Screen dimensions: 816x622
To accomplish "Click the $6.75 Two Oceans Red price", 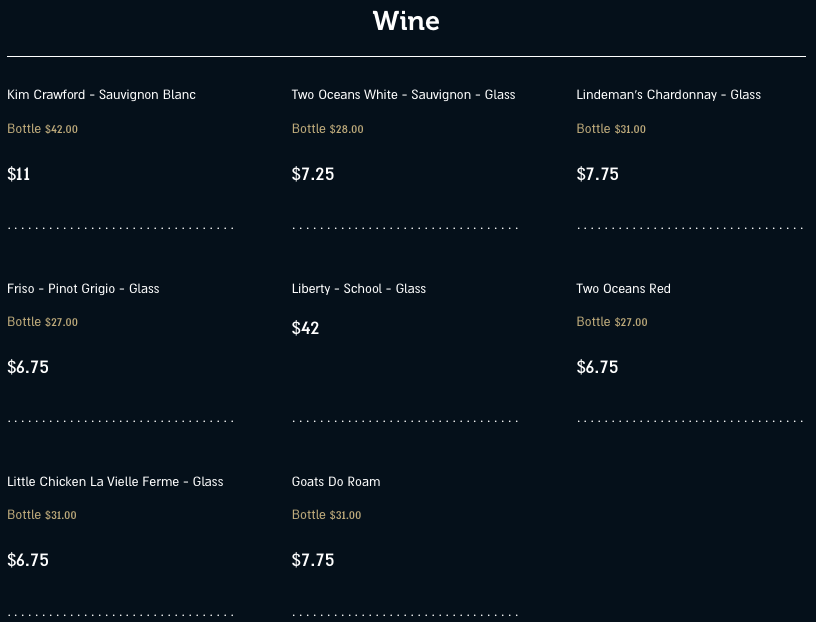I will click(x=597, y=368).
